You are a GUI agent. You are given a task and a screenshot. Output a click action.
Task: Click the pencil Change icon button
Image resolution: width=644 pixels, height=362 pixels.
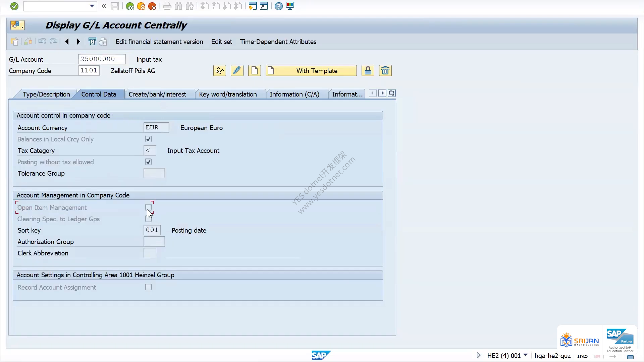click(x=237, y=71)
